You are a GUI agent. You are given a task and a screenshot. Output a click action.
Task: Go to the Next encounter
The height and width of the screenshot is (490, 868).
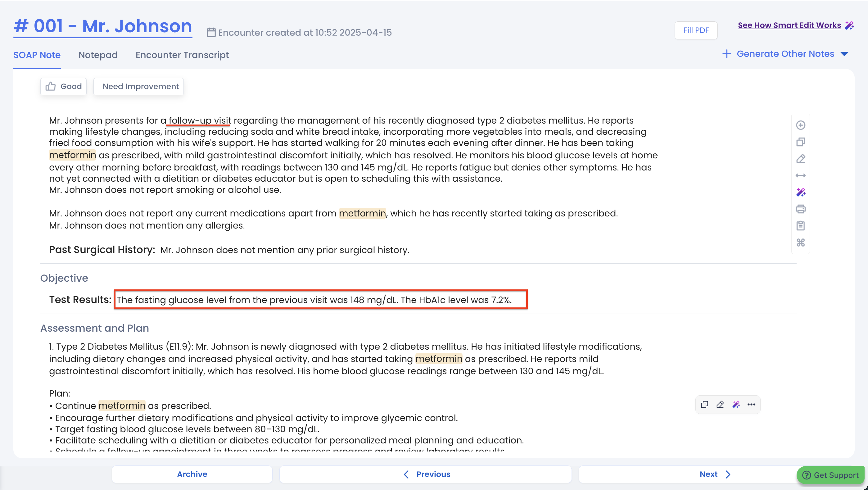pos(714,474)
